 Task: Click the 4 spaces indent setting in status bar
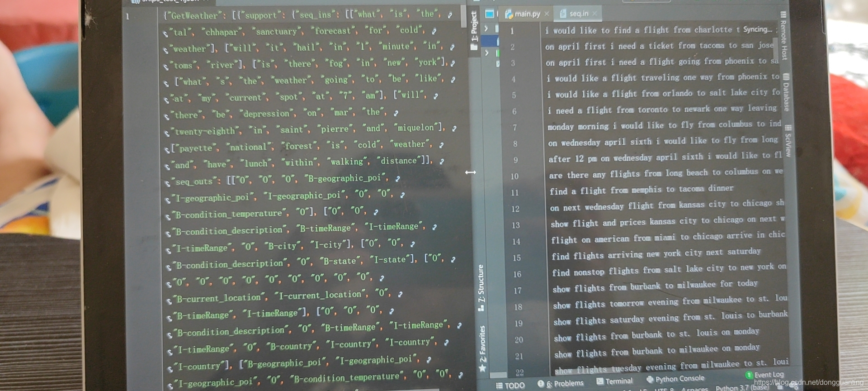694,389
